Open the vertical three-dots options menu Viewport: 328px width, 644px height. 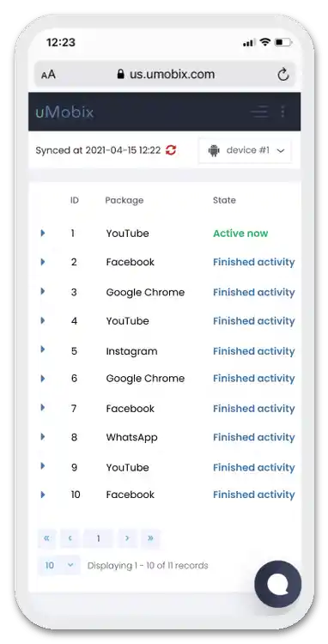282,112
